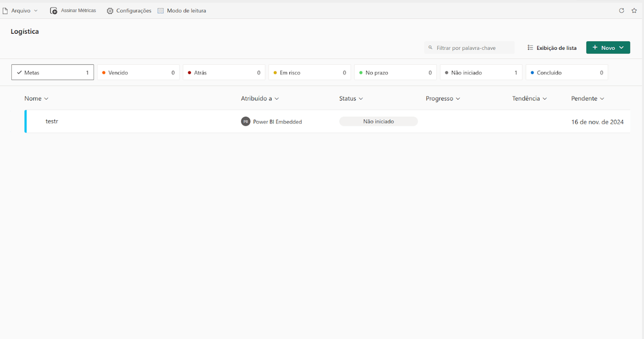This screenshot has width=644, height=339.
Task: Open Configurações gear icon
Action: [x=110, y=11]
